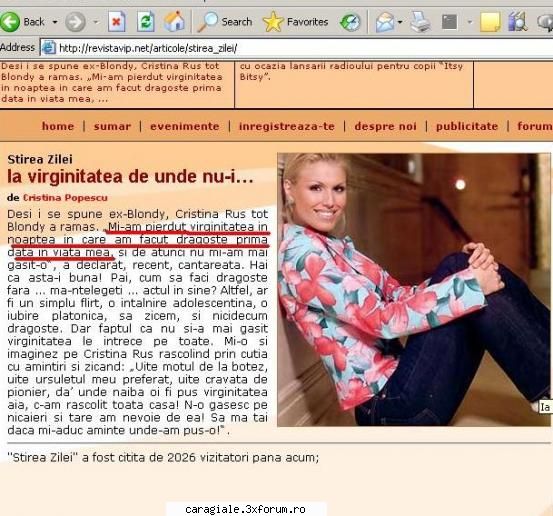
Task: Open the Back history dropdown arrow
Action: click(x=55, y=22)
